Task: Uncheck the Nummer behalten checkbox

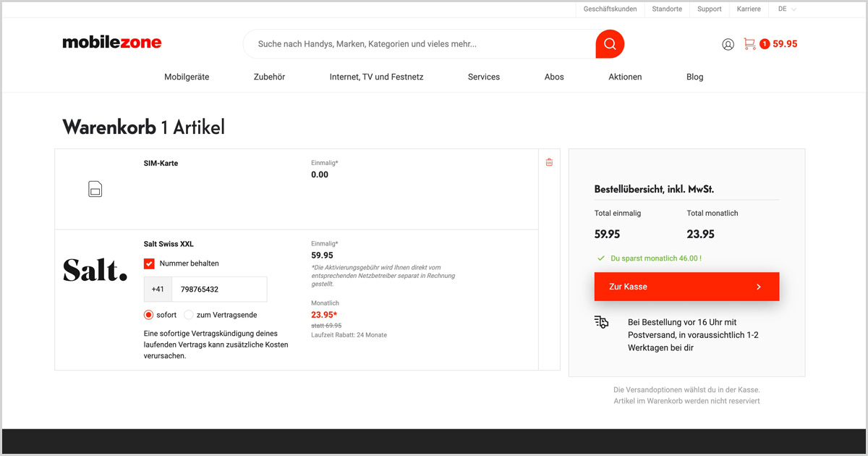Action: (149, 263)
